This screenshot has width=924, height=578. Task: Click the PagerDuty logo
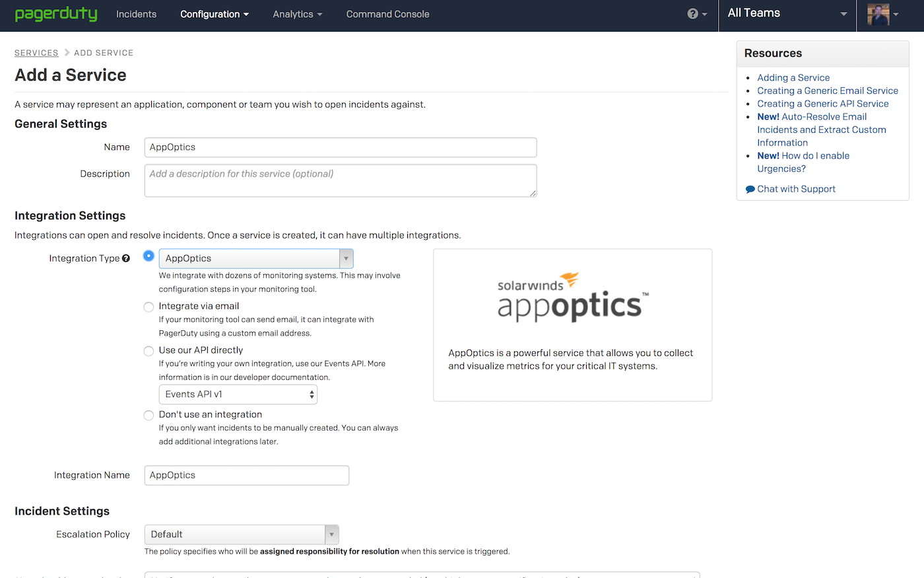[x=56, y=14]
